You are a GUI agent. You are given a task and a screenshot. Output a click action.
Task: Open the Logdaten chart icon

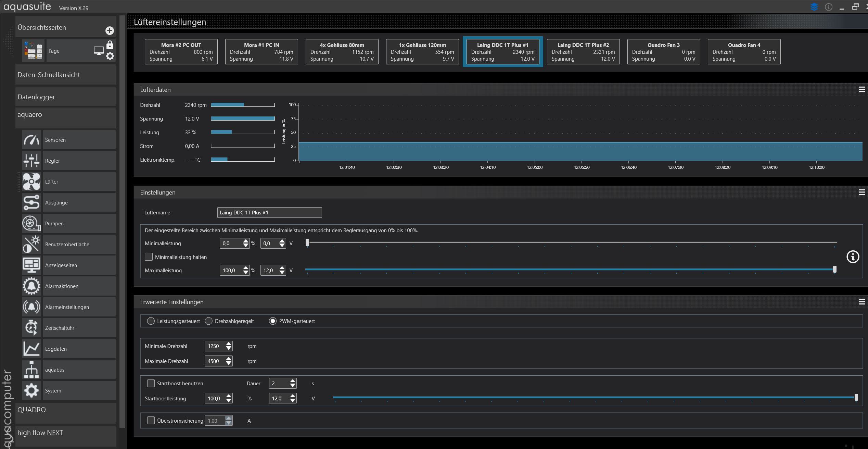tap(31, 349)
